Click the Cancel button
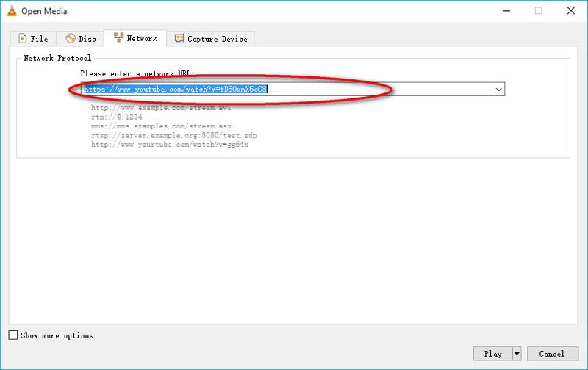 (x=553, y=354)
